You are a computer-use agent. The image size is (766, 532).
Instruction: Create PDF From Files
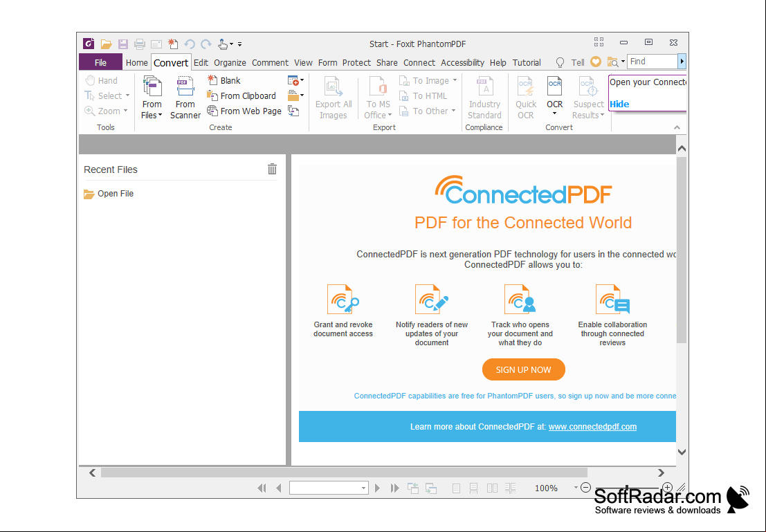pyautogui.click(x=152, y=98)
